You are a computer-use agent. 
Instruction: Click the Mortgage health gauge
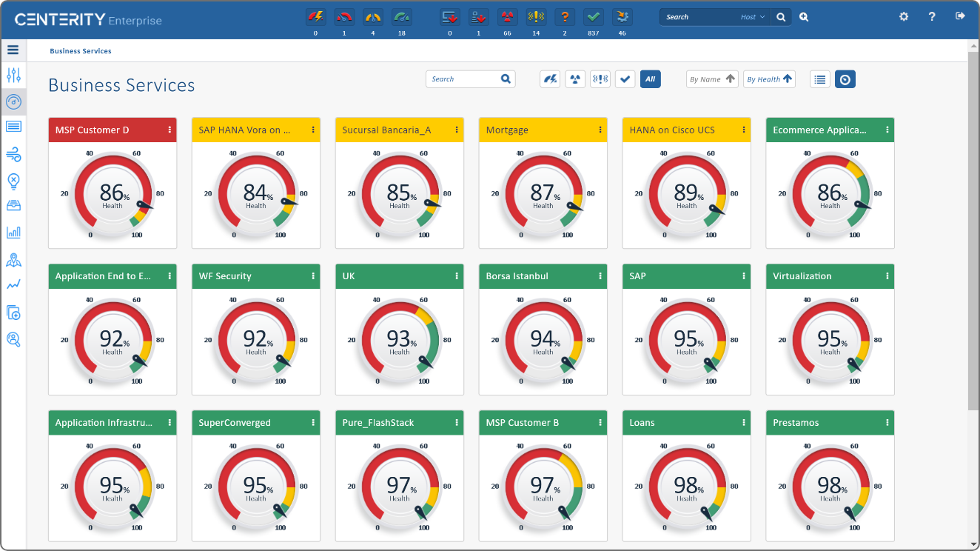pyautogui.click(x=543, y=193)
